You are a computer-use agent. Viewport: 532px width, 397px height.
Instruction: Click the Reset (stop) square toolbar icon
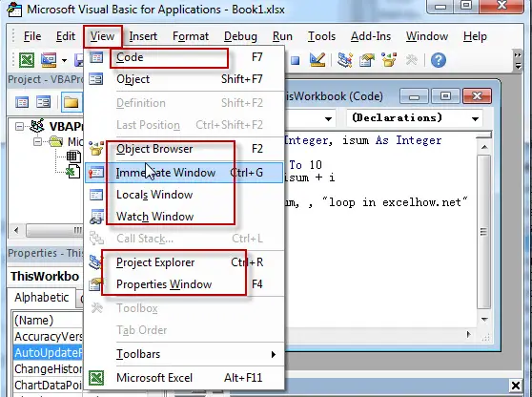295,61
